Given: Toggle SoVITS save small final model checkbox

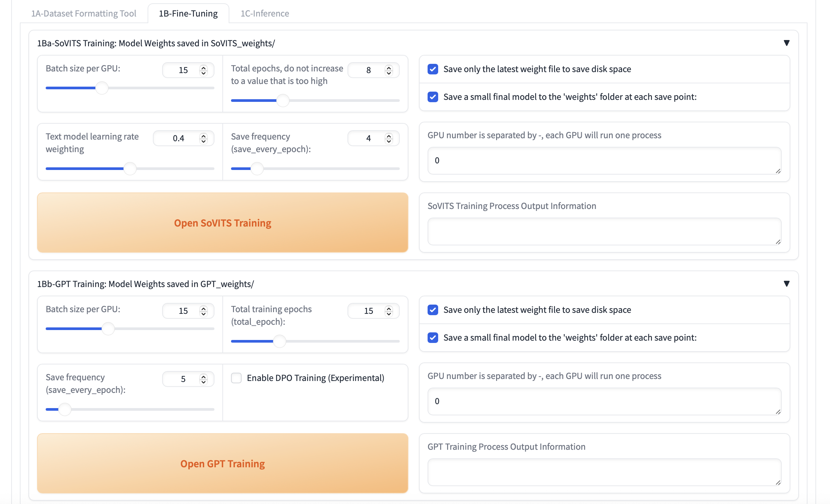Looking at the screenshot, I should point(433,97).
